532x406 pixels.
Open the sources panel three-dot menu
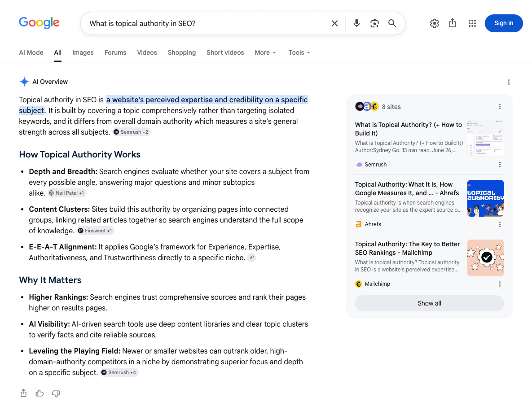coord(499,106)
